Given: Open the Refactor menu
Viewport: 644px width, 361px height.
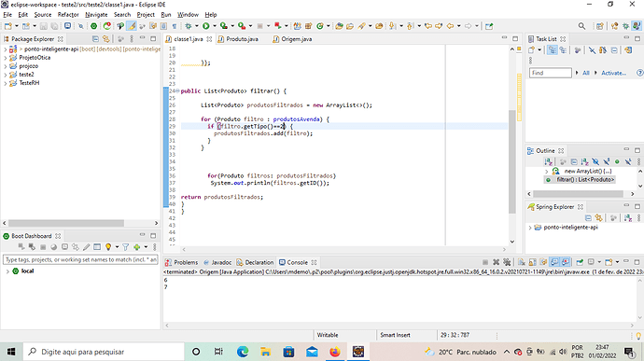Looking at the screenshot, I should [68, 14].
